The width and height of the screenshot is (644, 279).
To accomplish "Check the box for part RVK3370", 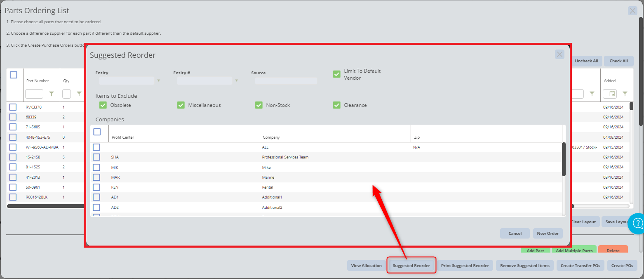I will [x=13, y=107].
